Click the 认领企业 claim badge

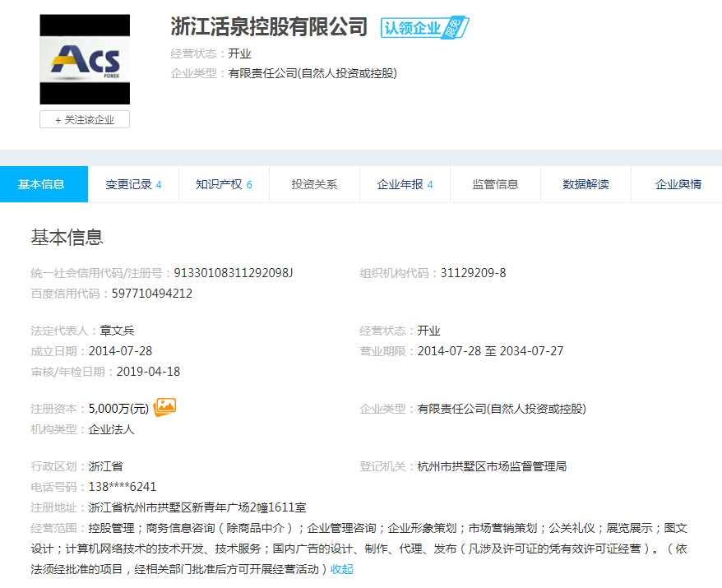coord(424,27)
